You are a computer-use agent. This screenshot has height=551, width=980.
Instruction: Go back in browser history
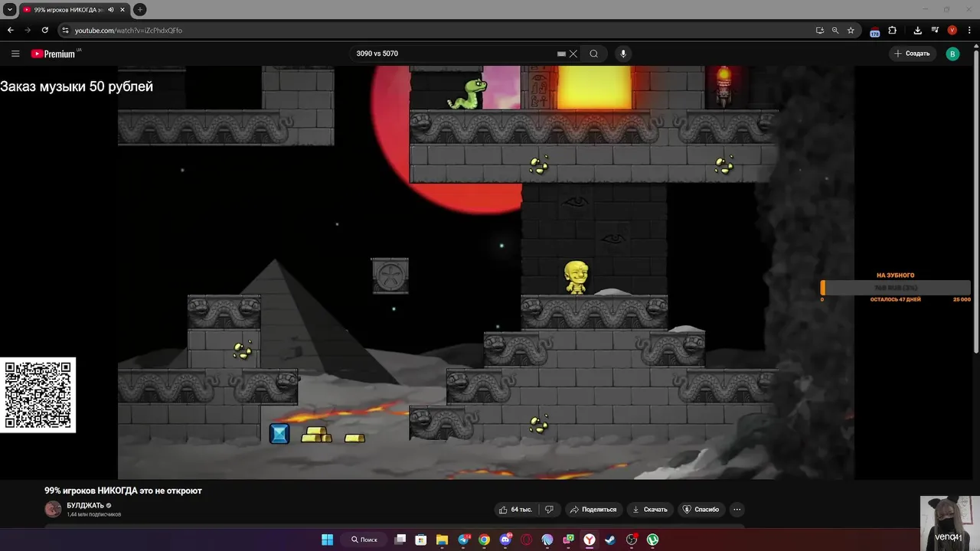(x=11, y=30)
